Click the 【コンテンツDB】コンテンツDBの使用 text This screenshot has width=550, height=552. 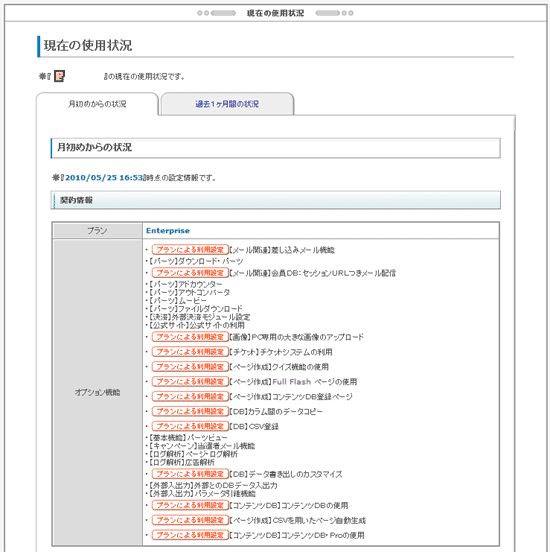click(x=289, y=506)
